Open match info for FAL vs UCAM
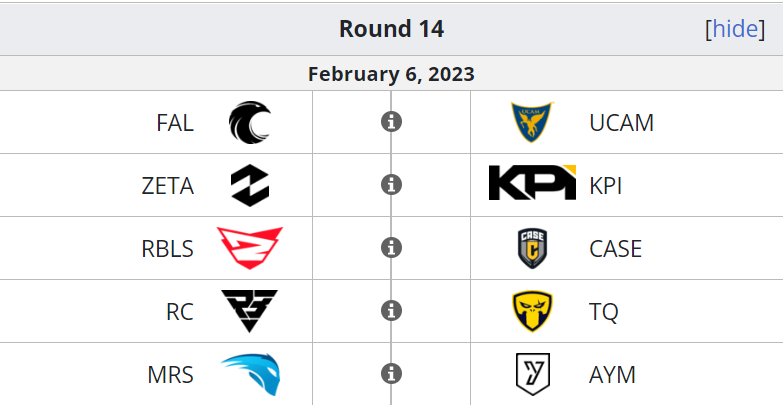 (392, 122)
